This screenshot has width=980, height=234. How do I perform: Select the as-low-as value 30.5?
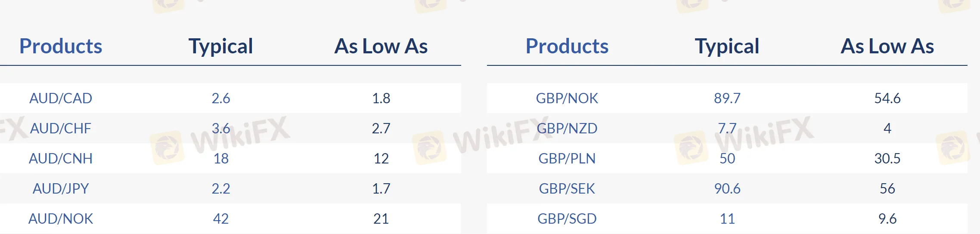(887, 158)
